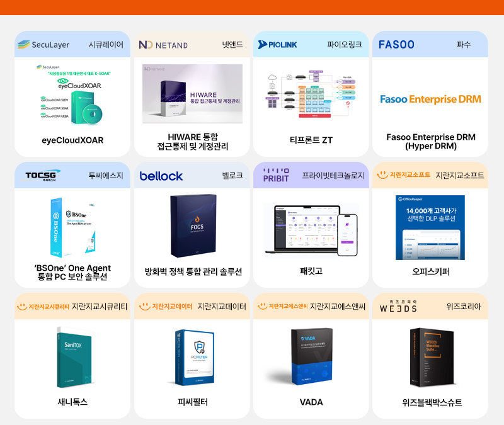The width and height of the screenshot is (504, 425).
Task: Click the SecuLayer logo
Action: [x=43, y=45]
